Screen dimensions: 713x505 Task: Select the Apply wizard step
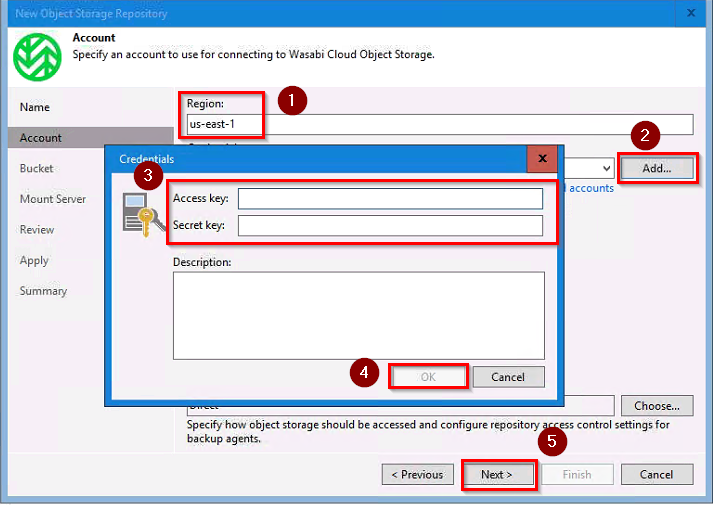[x=34, y=260]
